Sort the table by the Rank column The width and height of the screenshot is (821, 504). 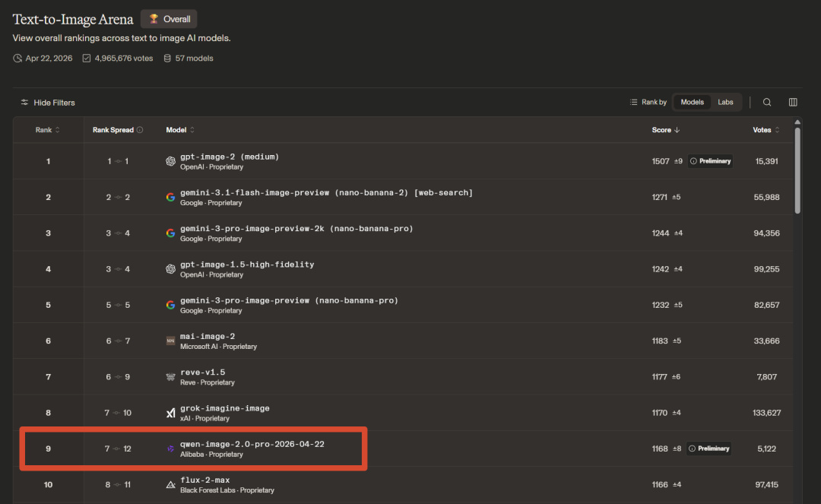click(x=48, y=130)
